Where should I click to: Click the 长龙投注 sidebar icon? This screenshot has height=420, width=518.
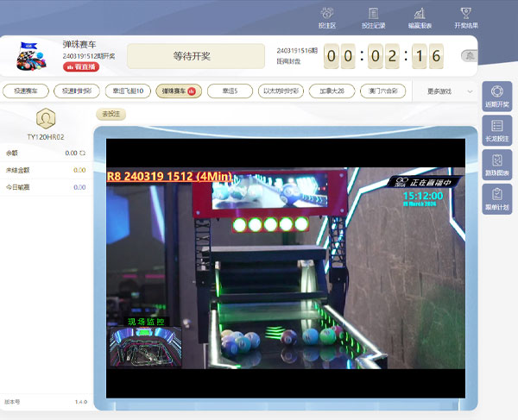(x=496, y=131)
